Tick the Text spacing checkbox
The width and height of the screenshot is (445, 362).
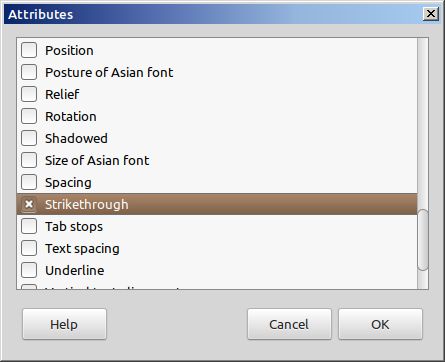(x=29, y=248)
